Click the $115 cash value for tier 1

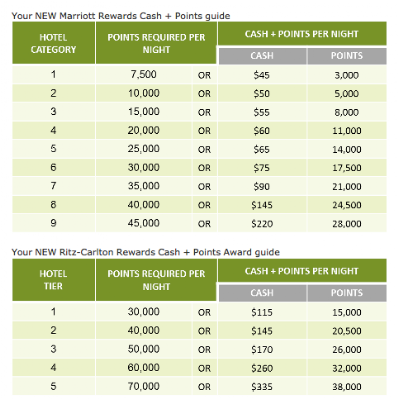coord(262,312)
